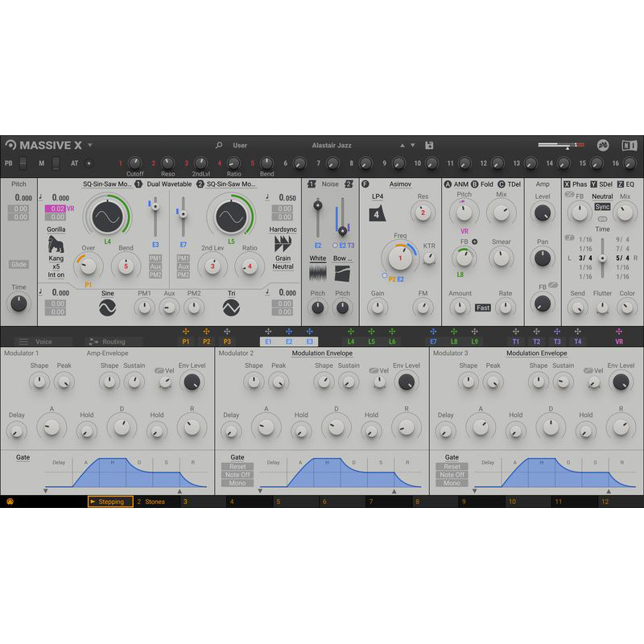Toggle the Sync button in SDel

pyautogui.click(x=602, y=207)
